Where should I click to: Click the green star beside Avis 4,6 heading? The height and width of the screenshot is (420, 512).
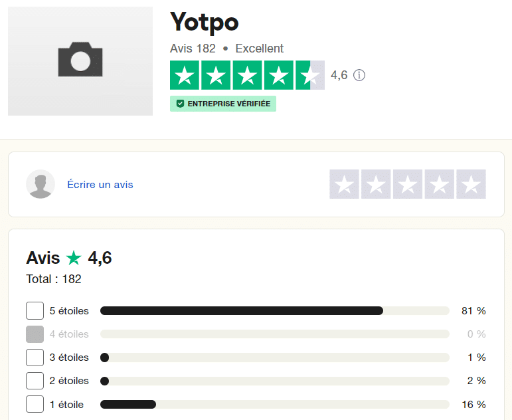(74, 258)
